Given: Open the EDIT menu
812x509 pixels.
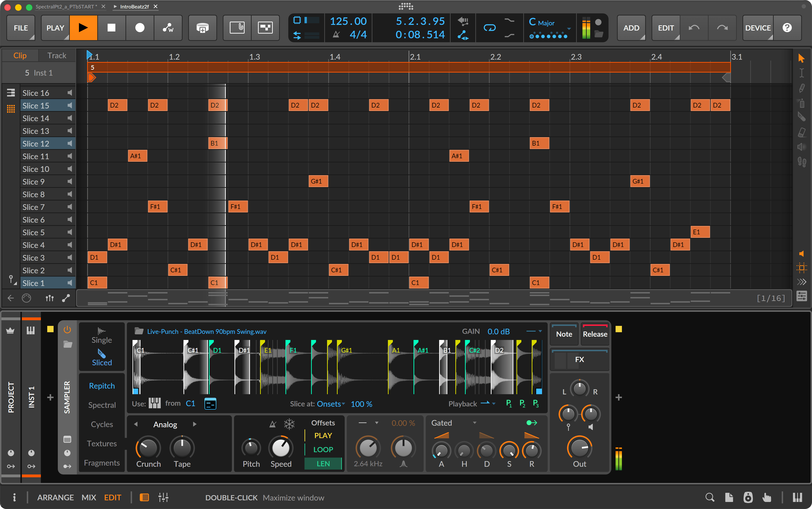Looking at the screenshot, I should pyautogui.click(x=666, y=28).
